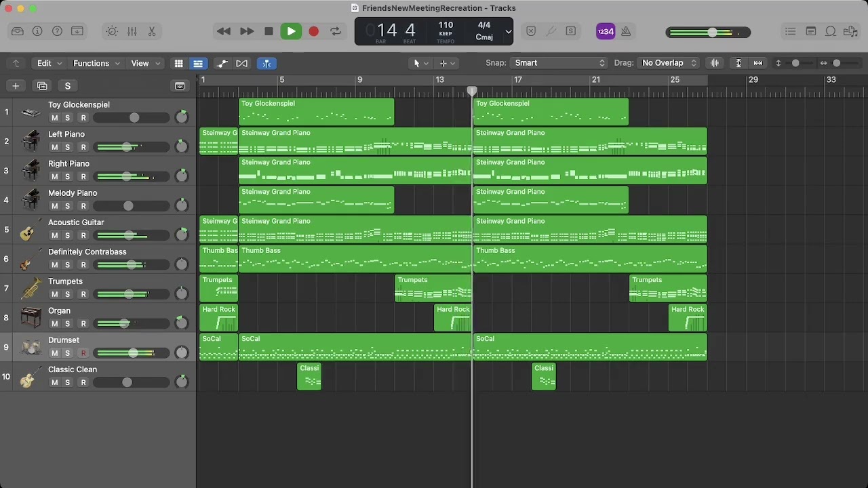
Task: Toggle the Flex bowtie button
Action: tap(242, 63)
